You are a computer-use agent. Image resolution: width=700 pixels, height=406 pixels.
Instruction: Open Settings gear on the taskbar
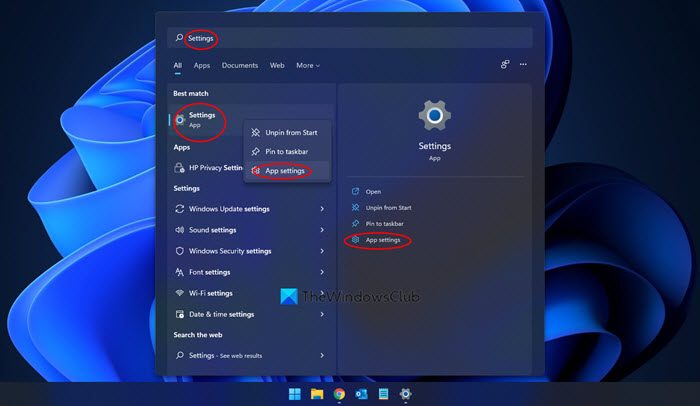tap(405, 394)
